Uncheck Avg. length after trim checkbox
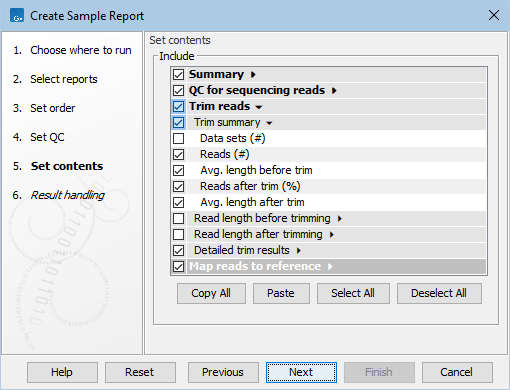Image resolution: width=510 pixels, height=390 pixels. tap(178, 202)
